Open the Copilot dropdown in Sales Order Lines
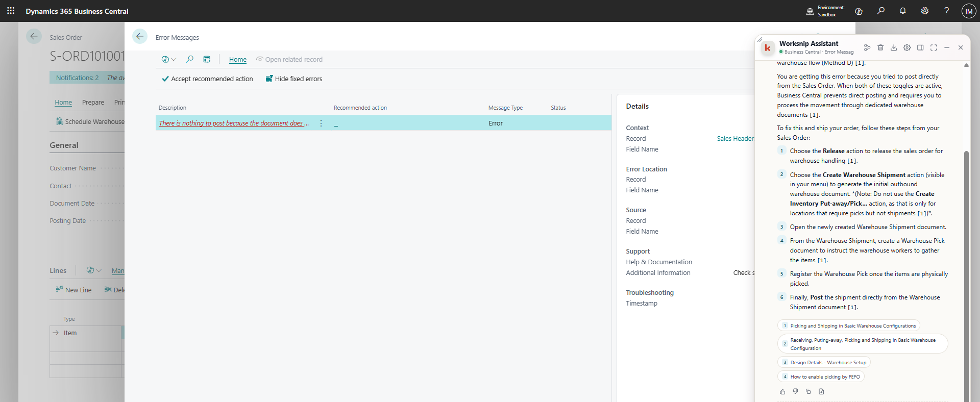This screenshot has width=980, height=402. (94, 270)
